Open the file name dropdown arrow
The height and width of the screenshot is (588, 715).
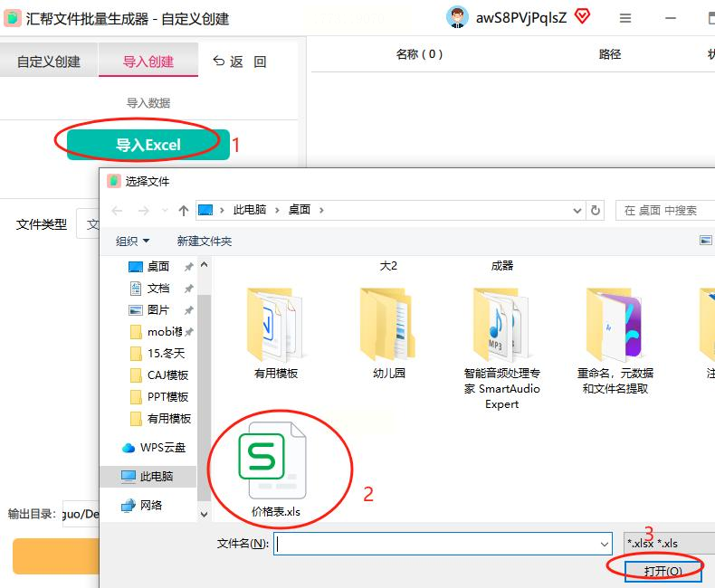point(605,544)
